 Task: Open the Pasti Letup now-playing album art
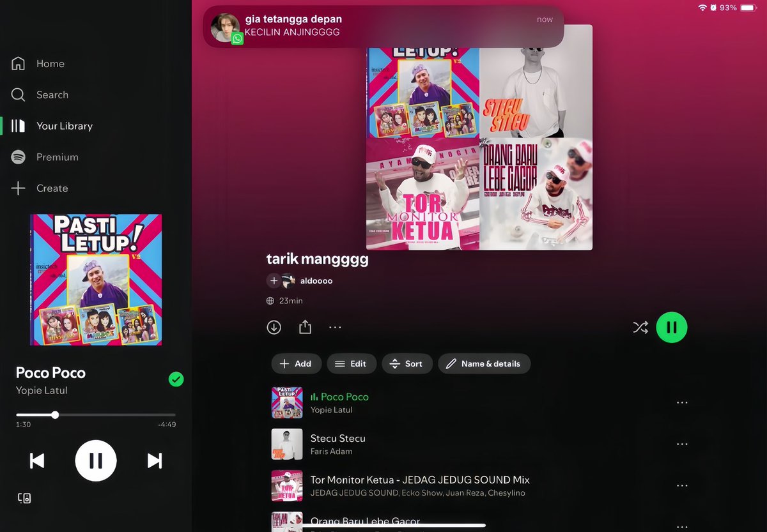(x=96, y=280)
